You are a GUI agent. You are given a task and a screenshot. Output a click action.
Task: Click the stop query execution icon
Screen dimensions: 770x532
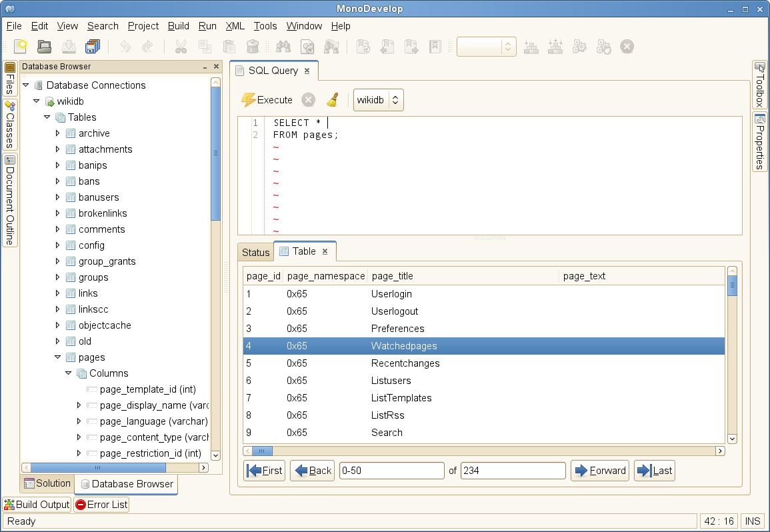click(308, 100)
